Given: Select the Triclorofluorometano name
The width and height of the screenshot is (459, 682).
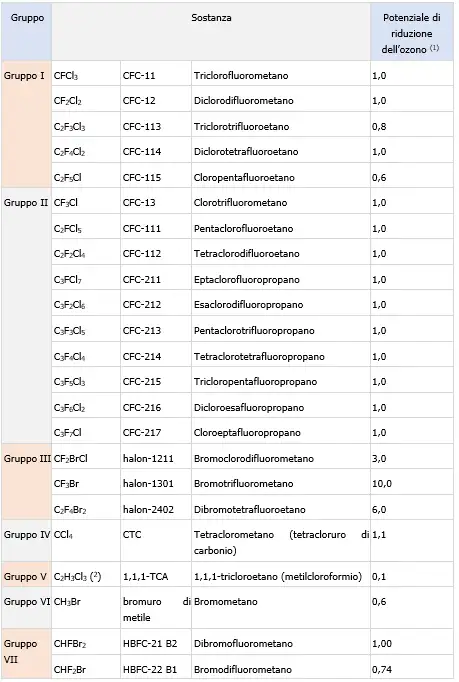Looking at the screenshot, I should (241, 76).
